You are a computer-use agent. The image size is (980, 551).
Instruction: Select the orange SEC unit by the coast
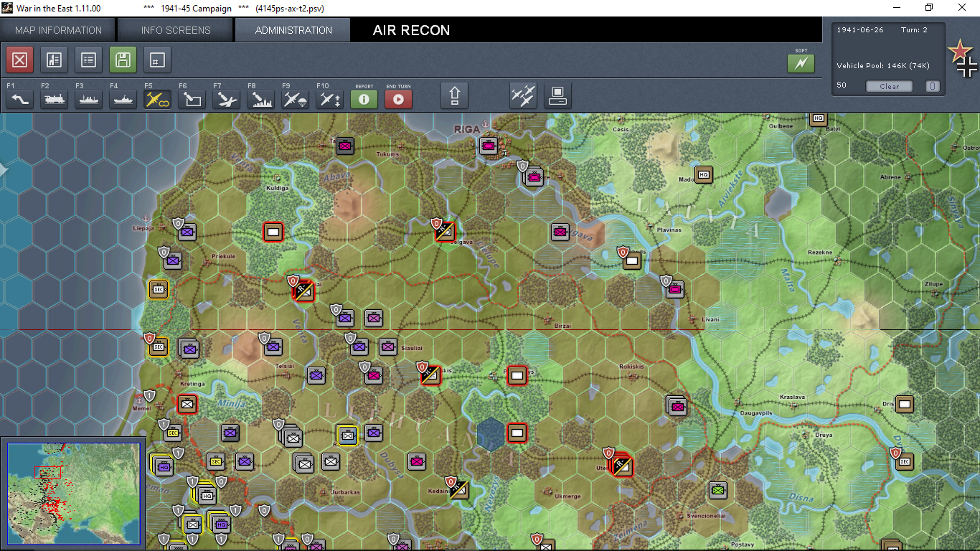pos(159,289)
